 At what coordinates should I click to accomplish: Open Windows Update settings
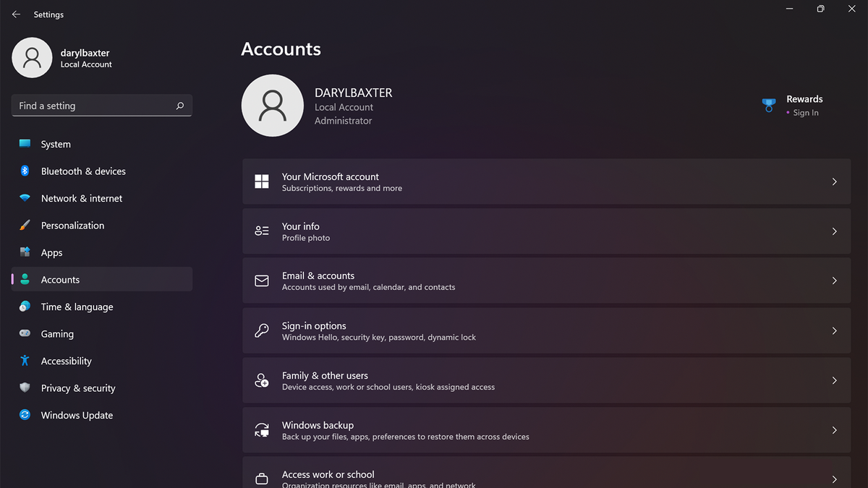click(x=77, y=415)
